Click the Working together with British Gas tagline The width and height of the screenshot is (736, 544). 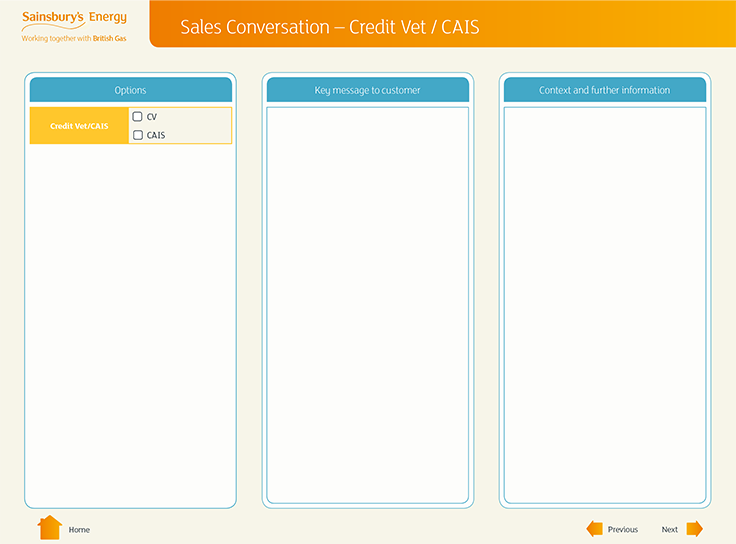click(74, 38)
